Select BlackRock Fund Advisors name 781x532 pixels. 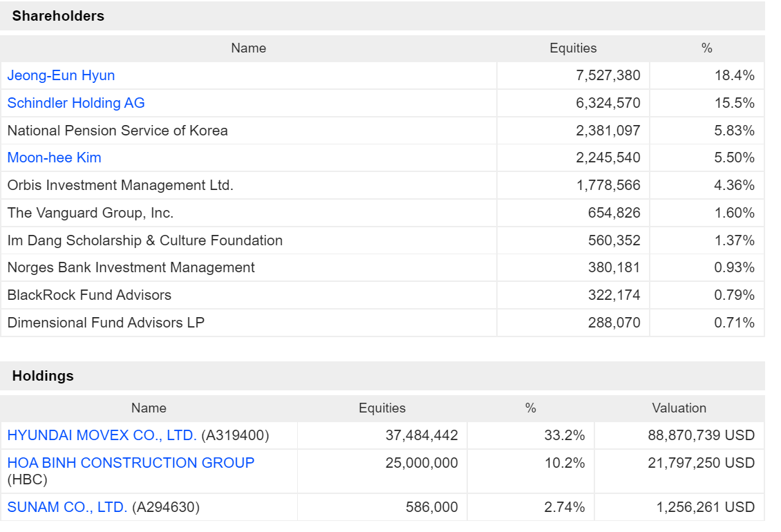click(89, 295)
